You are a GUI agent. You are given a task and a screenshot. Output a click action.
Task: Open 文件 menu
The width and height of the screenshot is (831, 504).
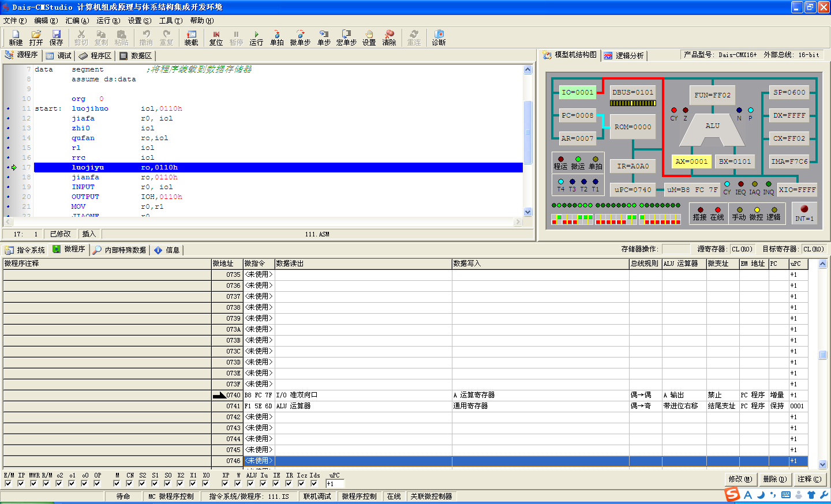(x=15, y=21)
